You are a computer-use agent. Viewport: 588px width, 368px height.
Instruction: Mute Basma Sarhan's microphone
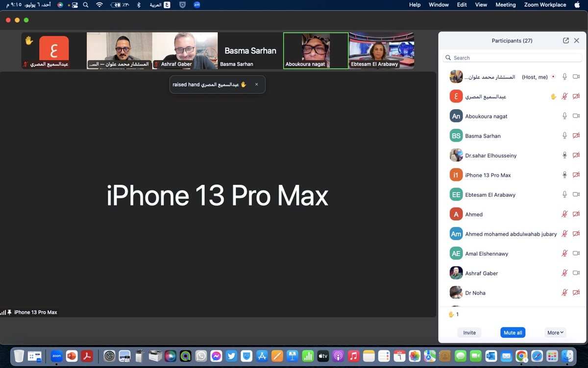click(564, 136)
